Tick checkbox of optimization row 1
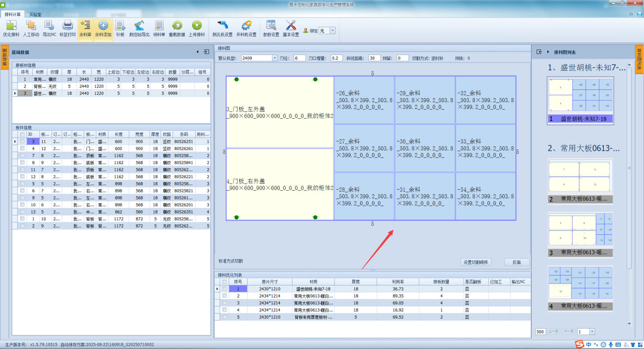This screenshot has height=349, width=644. (225, 289)
